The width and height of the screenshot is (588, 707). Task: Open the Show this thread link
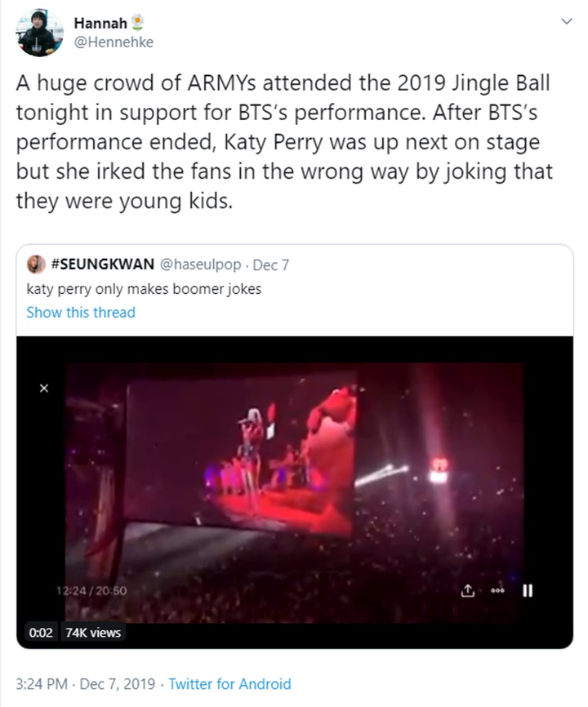click(x=81, y=312)
